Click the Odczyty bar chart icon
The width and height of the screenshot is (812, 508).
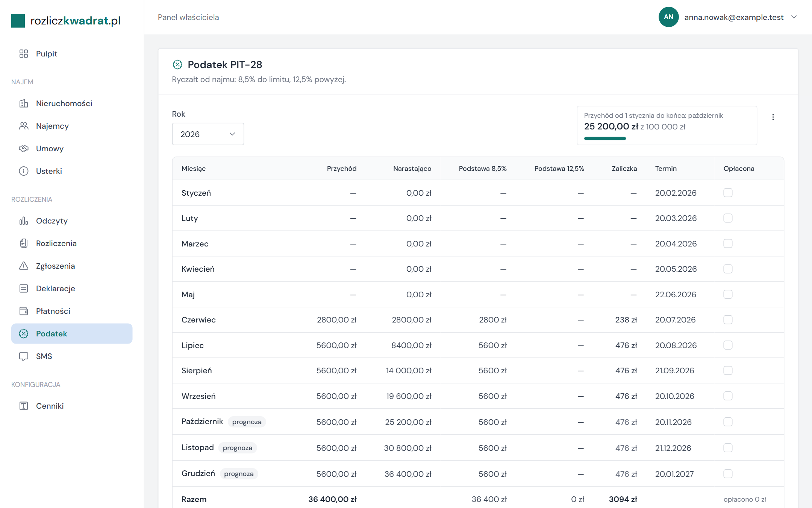[24, 221]
